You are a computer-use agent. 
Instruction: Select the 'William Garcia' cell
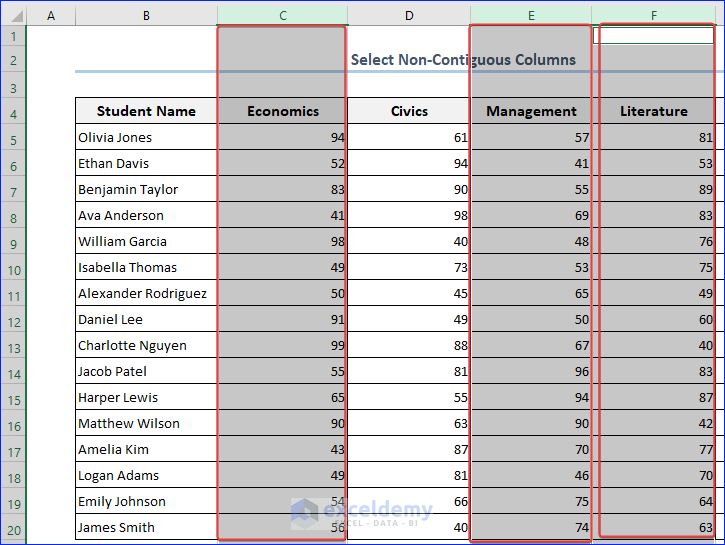pyautogui.click(x=146, y=241)
